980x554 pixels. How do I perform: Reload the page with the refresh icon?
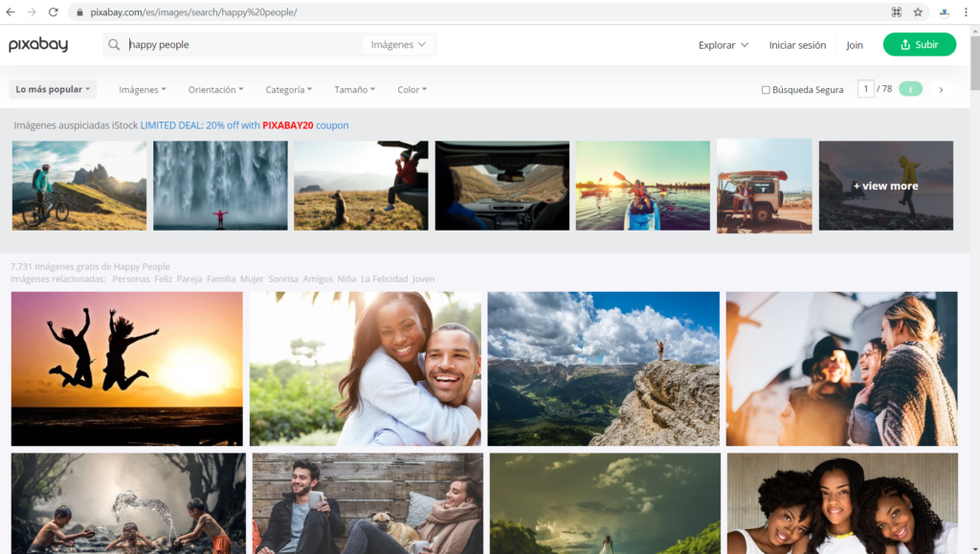tap(55, 11)
